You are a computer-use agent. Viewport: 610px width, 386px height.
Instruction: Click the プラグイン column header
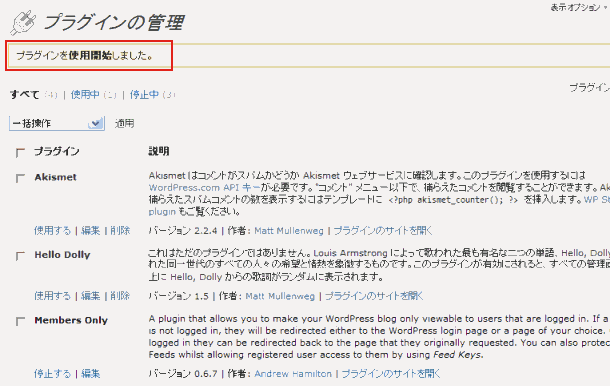point(57,151)
